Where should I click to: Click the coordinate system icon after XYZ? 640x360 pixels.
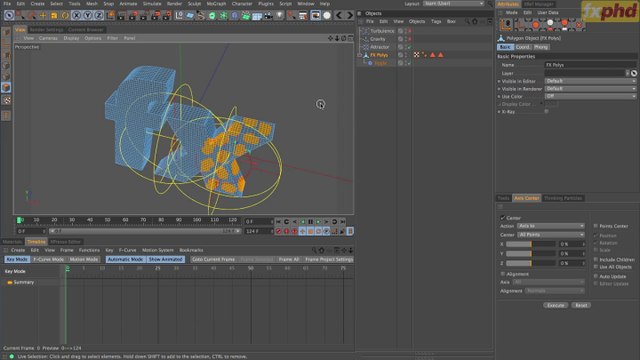coord(111,16)
